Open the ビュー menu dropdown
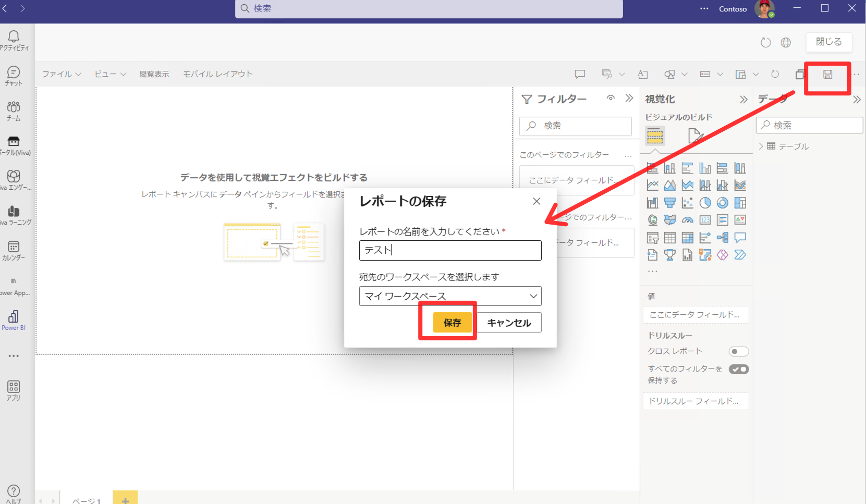Image resolution: width=866 pixels, height=504 pixels. [x=109, y=73]
